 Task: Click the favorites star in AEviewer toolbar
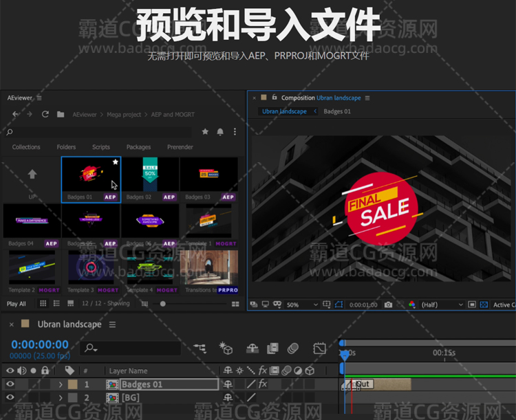[205, 131]
